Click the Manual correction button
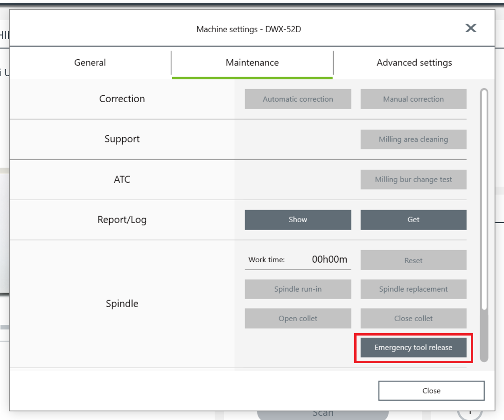This screenshot has width=504, height=420. 413,99
